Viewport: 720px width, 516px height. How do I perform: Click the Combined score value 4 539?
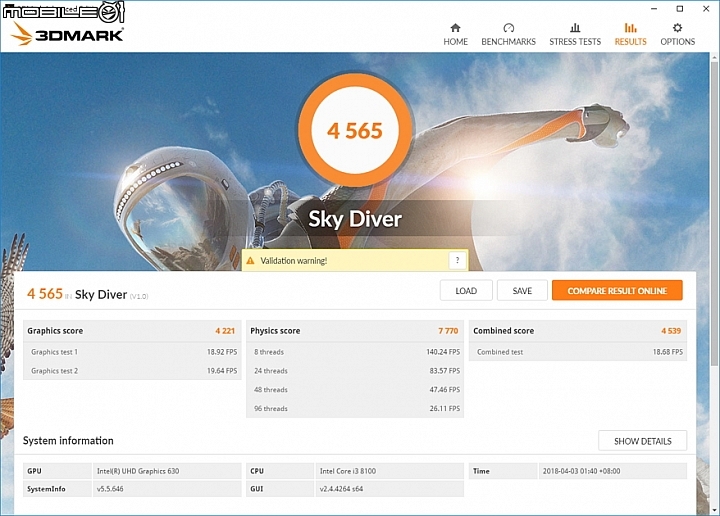coord(671,331)
